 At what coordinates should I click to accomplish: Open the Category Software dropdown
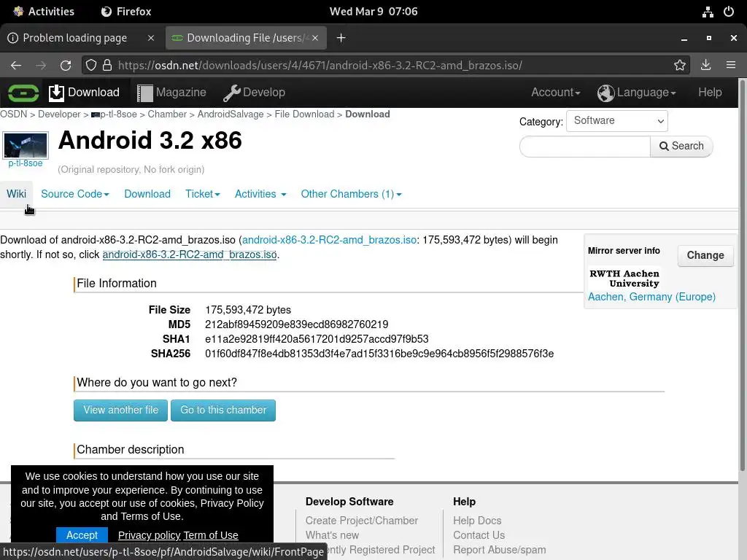617,121
